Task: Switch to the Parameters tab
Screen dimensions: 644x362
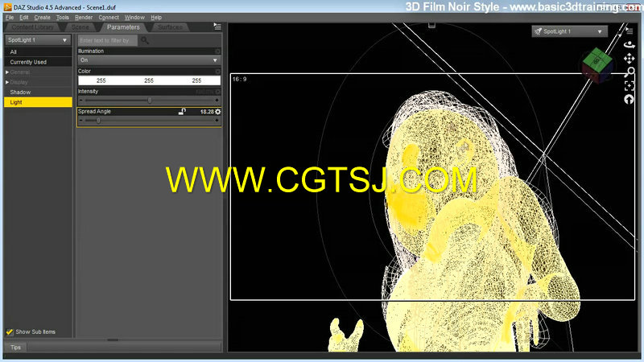Action: 123,27
